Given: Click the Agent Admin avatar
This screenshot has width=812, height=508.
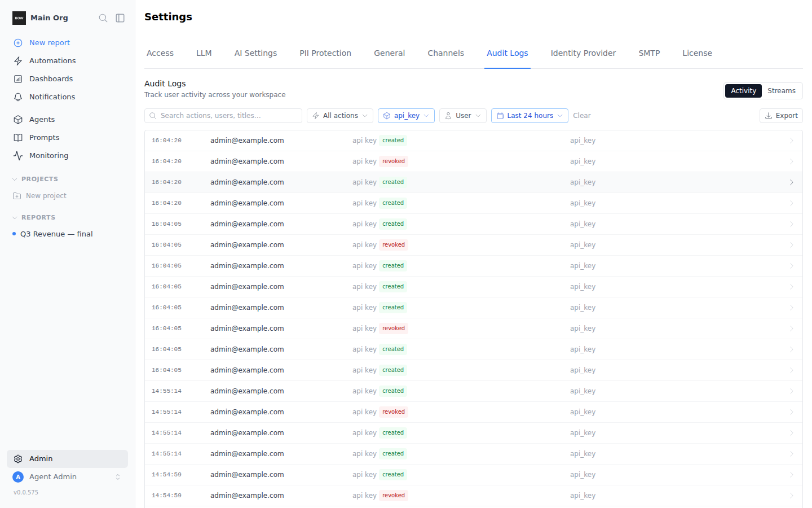Looking at the screenshot, I should tap(18, 477).
